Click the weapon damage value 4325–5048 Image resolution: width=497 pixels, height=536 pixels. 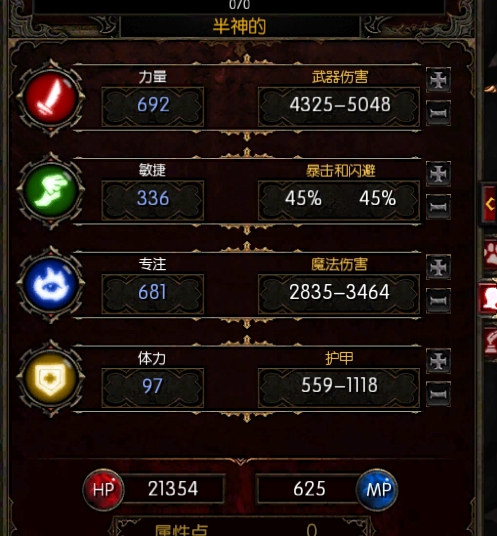point(339,105)
